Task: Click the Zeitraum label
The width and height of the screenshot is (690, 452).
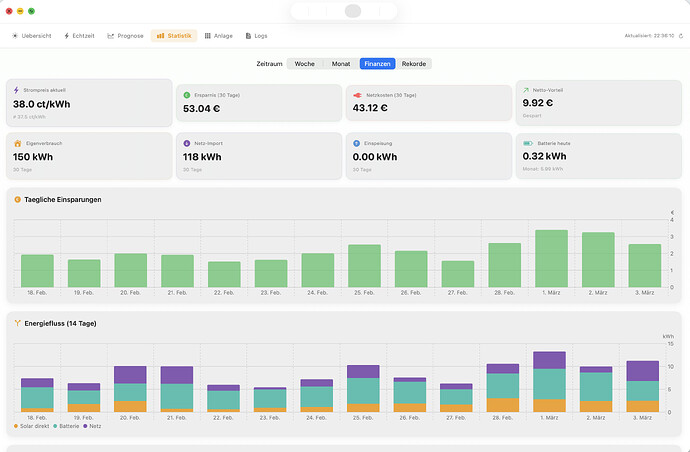Action: coord(269,64)
